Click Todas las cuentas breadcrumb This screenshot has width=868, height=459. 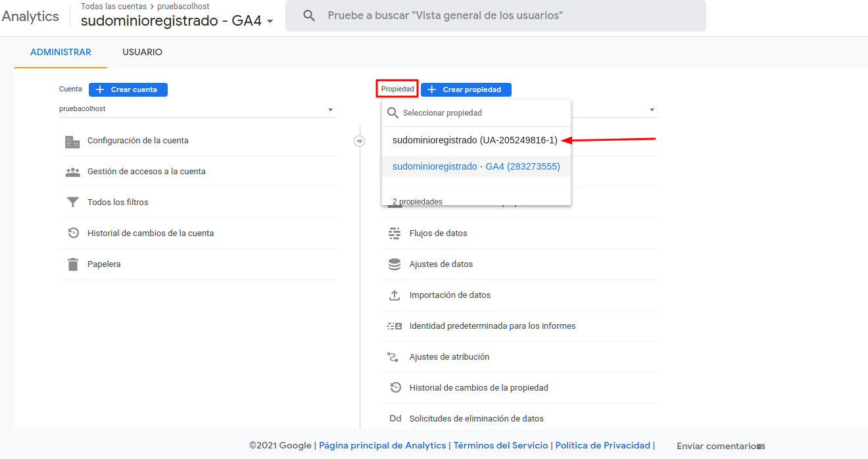point(114,6)
